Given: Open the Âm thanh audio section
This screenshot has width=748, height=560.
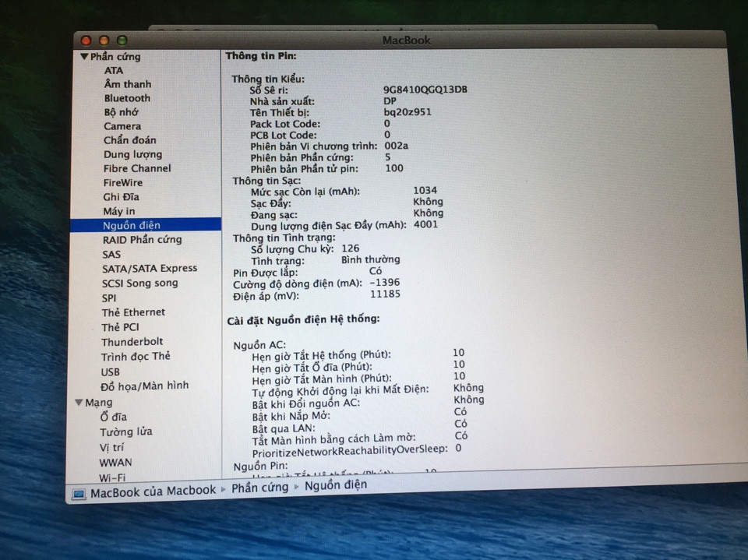Looking at the screenshot, I should coord(128,84).
